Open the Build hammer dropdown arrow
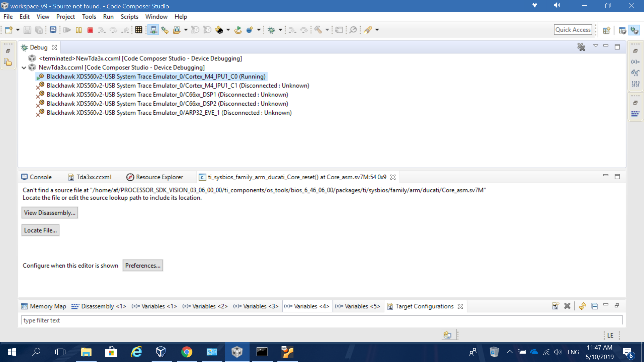Screen dimensions: 644x362 (x=327, y=30)
